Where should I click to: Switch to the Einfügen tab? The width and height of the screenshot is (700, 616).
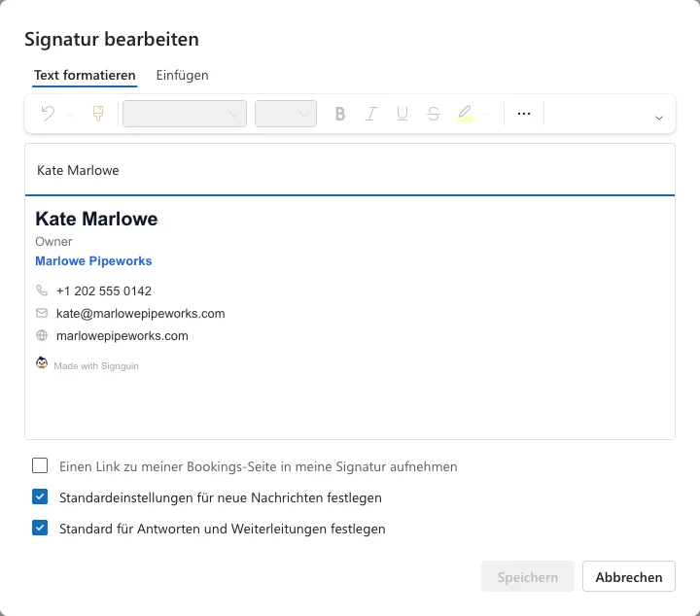point(182,75)
